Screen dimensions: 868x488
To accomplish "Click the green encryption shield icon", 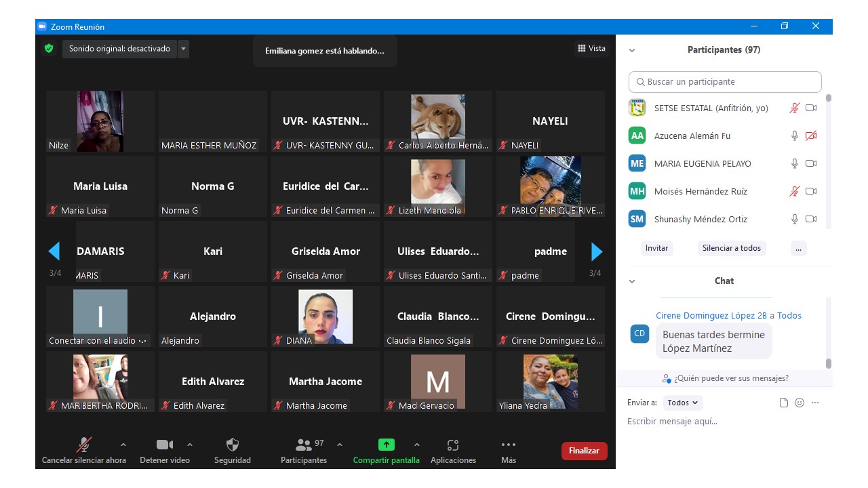I will [49, 49].
